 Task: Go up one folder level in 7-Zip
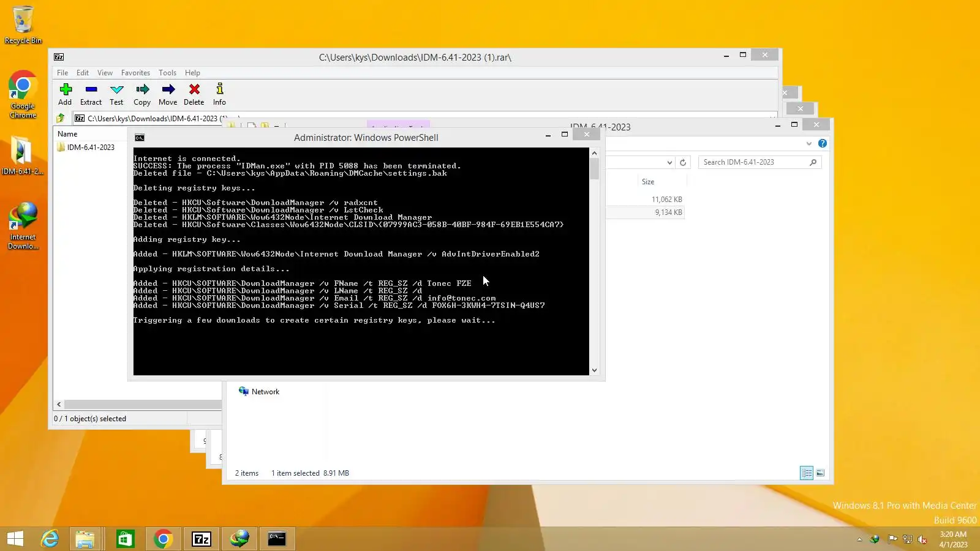coord(61,118)
